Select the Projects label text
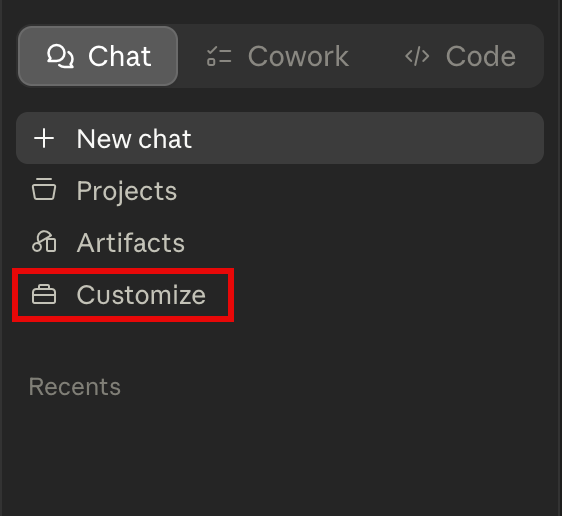Image resolution: width=562 pixels, height=516 pixels. pos(127,191)
